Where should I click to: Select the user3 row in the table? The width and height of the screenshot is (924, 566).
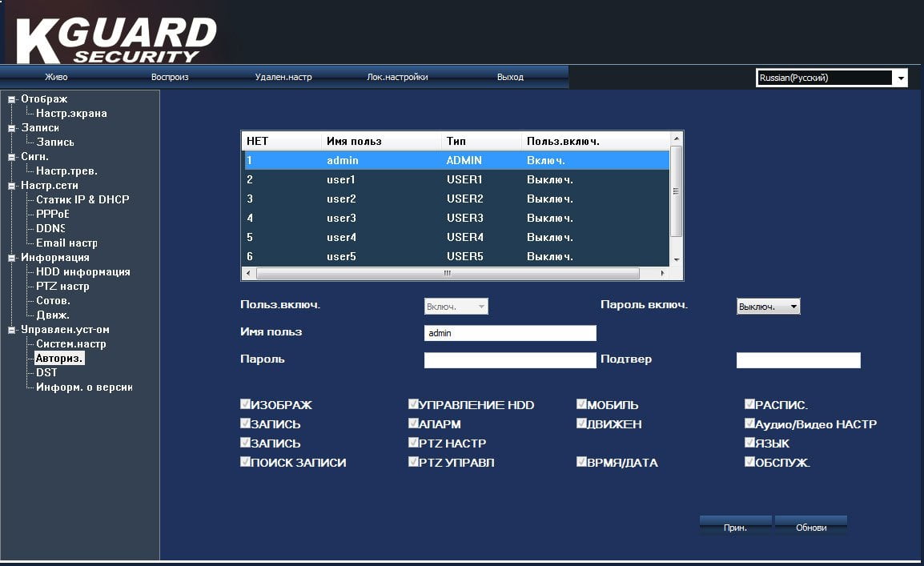456,218
